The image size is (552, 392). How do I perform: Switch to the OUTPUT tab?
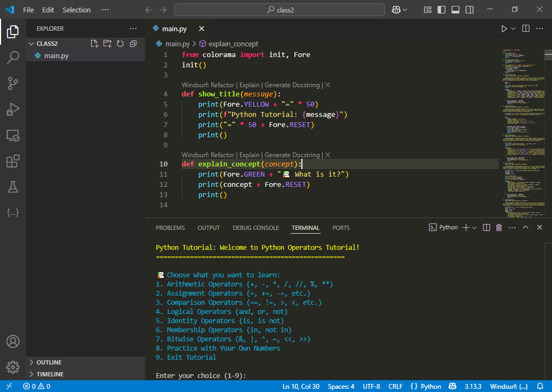[209, 228]
